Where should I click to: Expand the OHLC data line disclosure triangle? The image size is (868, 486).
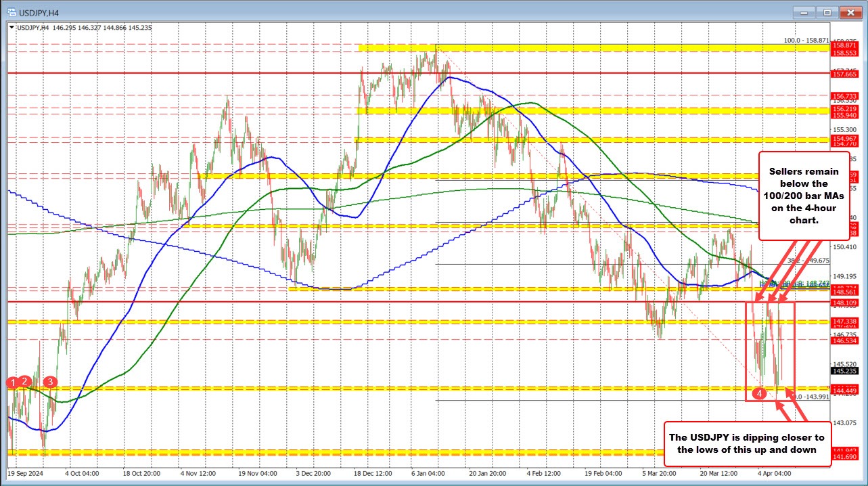(x=10, y=26)
